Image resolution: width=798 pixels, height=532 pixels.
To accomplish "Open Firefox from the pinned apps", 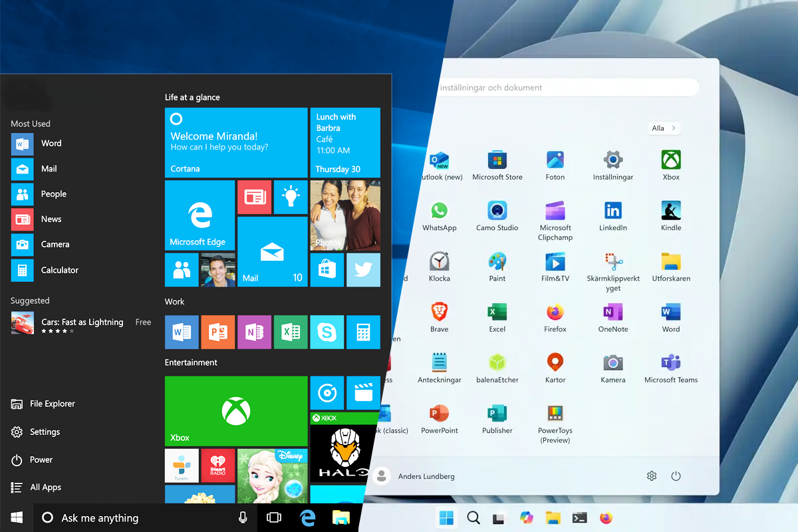I will [555, 313].
